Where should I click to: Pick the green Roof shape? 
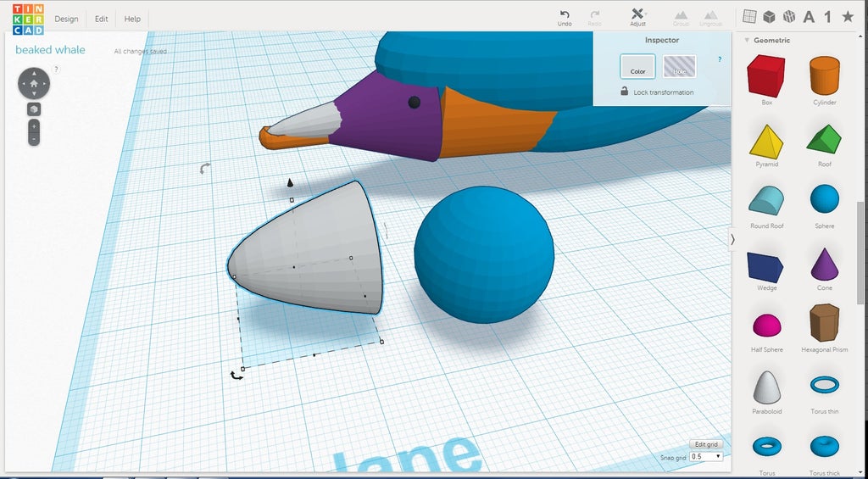(824, 139)
